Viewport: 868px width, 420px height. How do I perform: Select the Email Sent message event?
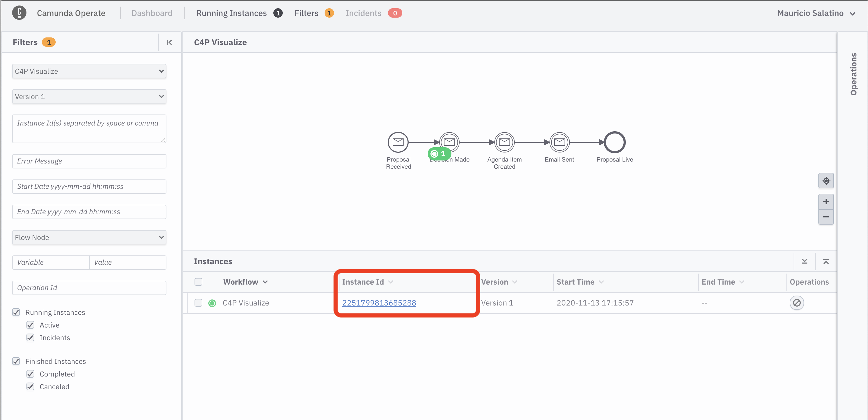[x=559, y=142]
